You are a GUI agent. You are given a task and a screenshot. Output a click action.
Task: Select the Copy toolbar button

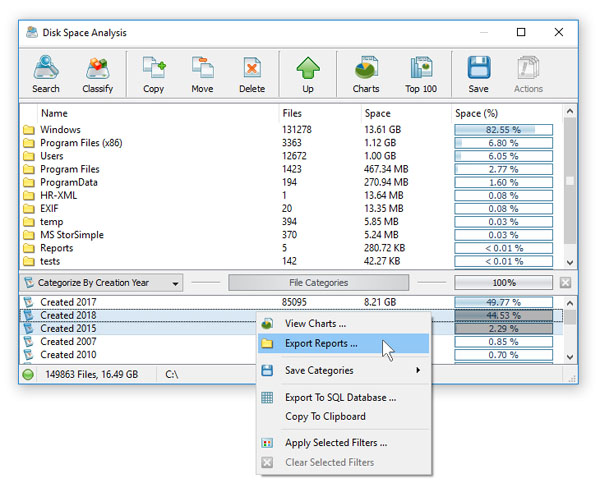point(153,75)
